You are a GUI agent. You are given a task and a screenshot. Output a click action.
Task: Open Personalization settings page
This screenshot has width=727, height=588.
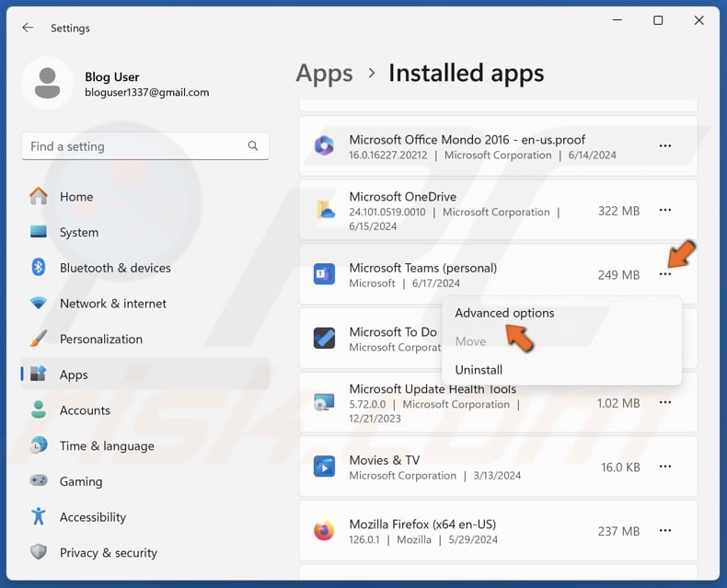point(145,339)
